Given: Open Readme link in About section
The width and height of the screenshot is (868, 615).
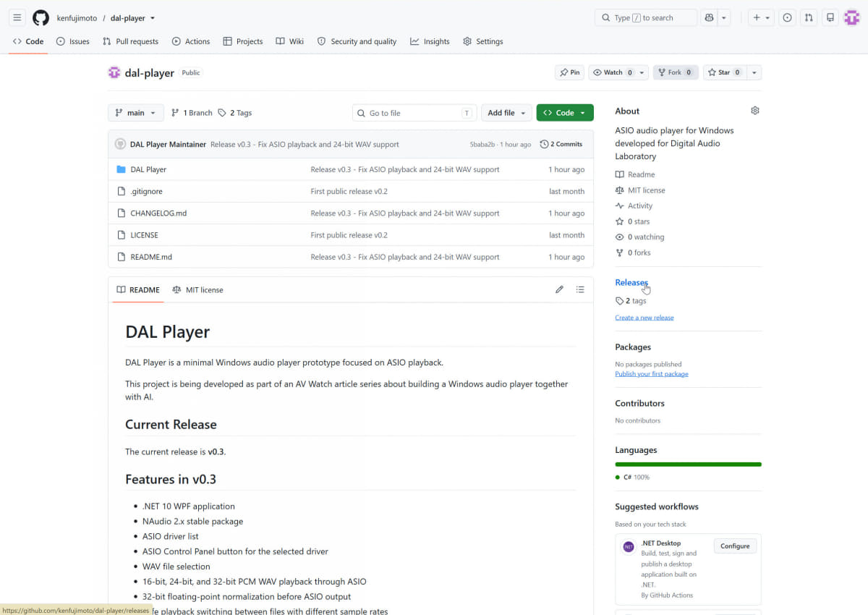Looking at the screenshot, I should pos(635,174).
